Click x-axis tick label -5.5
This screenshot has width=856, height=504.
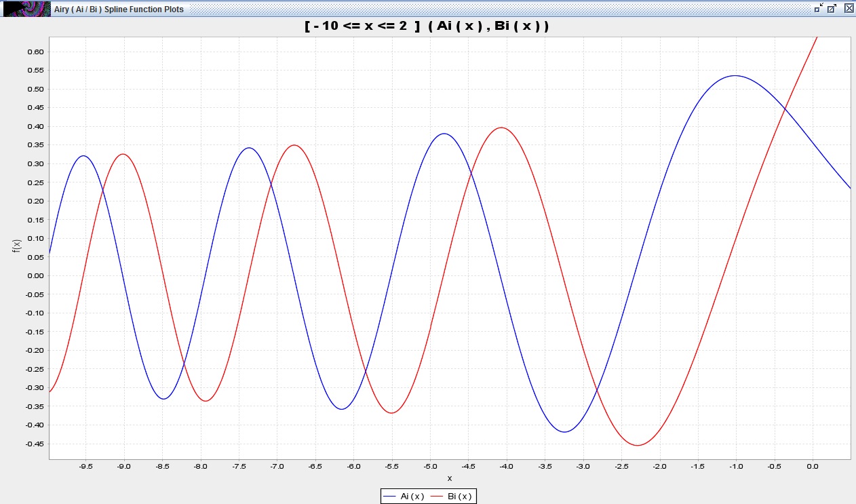point(392,467)
